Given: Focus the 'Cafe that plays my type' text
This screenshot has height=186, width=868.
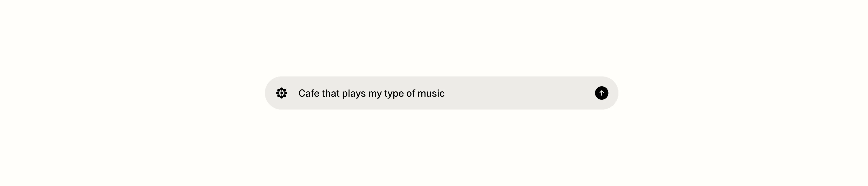Looking at the screenshot, I should click(357, 93).
